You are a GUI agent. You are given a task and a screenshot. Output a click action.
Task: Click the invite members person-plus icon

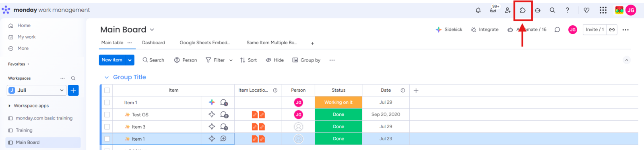click(508, 10)
